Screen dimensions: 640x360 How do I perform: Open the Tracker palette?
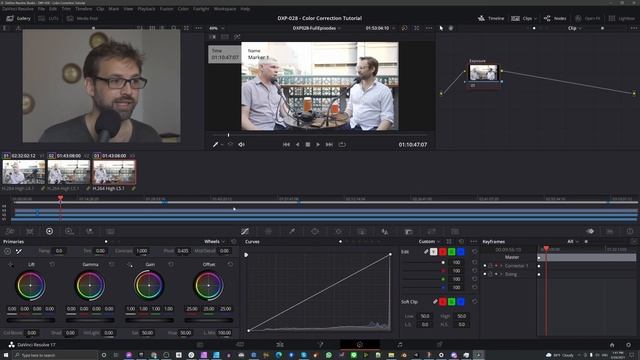tap(338, 231)
